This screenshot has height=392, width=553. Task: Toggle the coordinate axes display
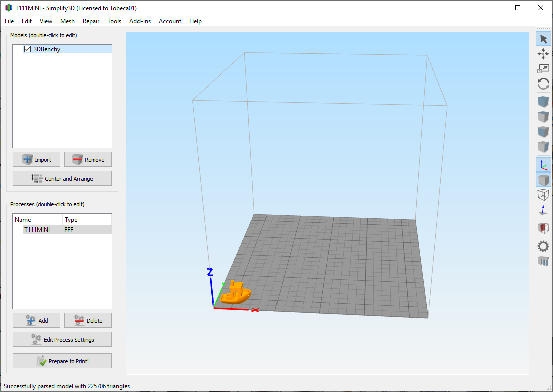coord(543,164)
